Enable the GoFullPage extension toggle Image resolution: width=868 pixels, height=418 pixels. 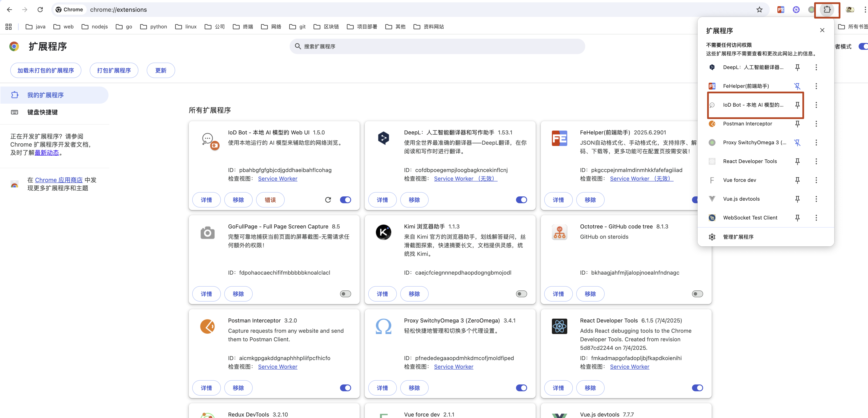[x=345, y=294]
